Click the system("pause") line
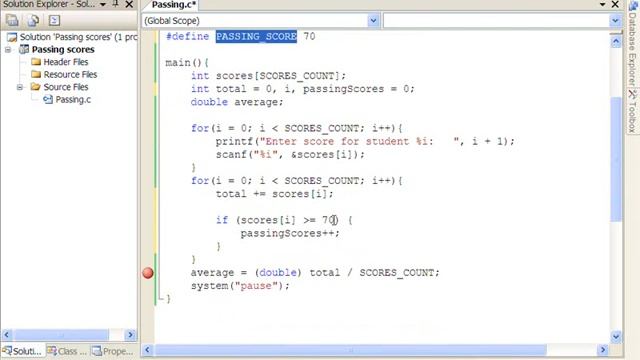The image size is (640, 360). coord(240,286)
